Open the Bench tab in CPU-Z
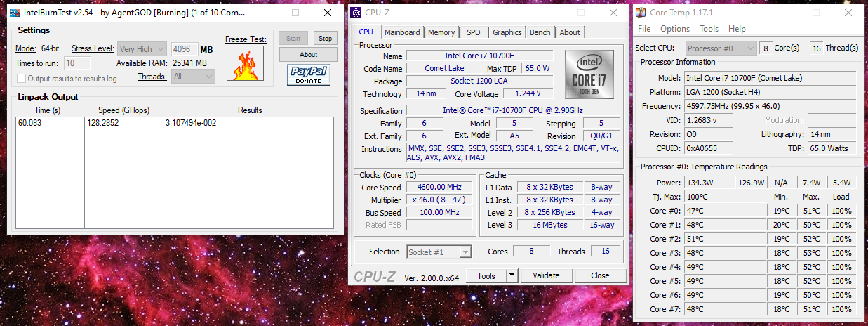Viewport: 868px width, 326px height. coord(540,32)
